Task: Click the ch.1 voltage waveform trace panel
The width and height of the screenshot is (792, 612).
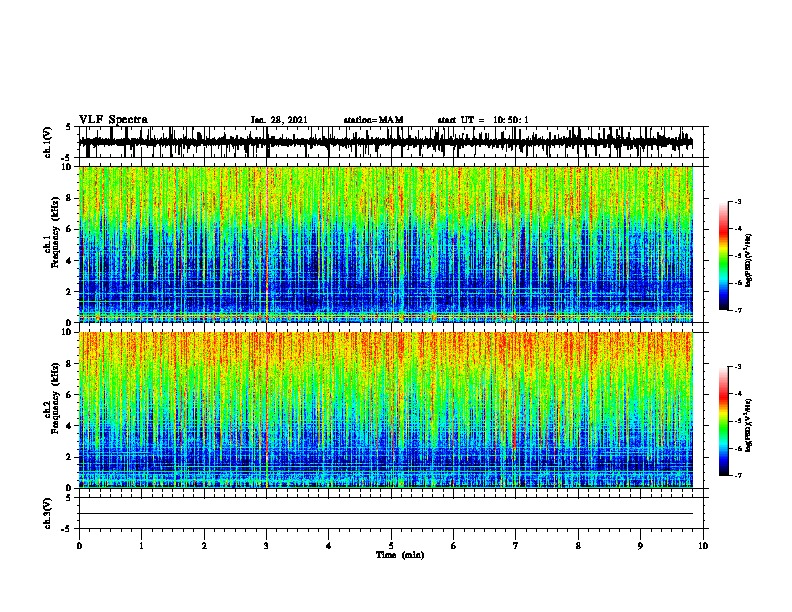Action: pyautogui.click(x=391, y=142)
